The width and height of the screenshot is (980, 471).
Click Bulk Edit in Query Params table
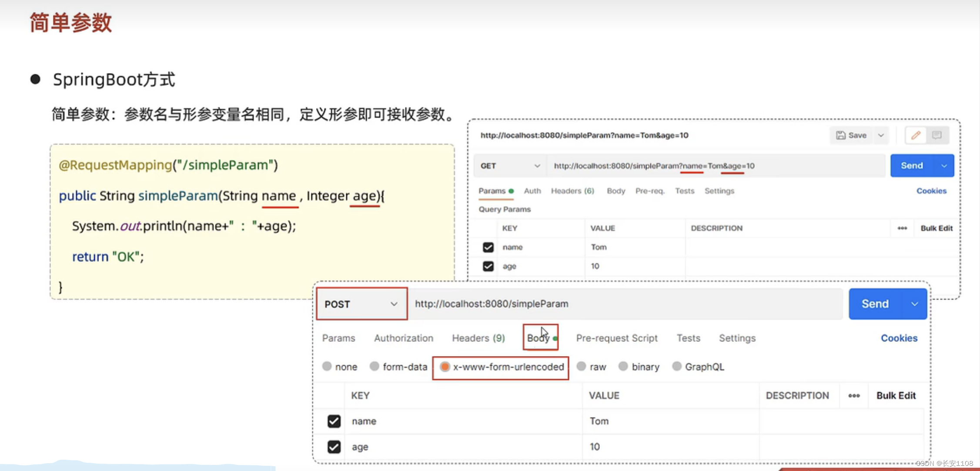click(x=937, y=228)
